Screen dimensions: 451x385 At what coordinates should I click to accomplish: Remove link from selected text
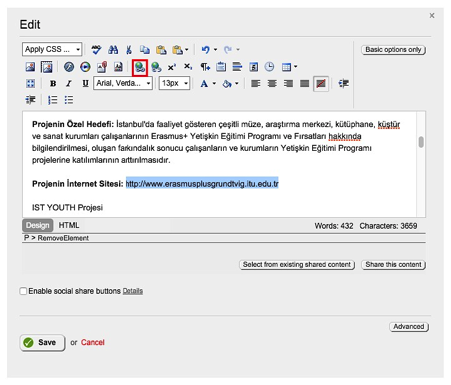(x=156, y=67)
